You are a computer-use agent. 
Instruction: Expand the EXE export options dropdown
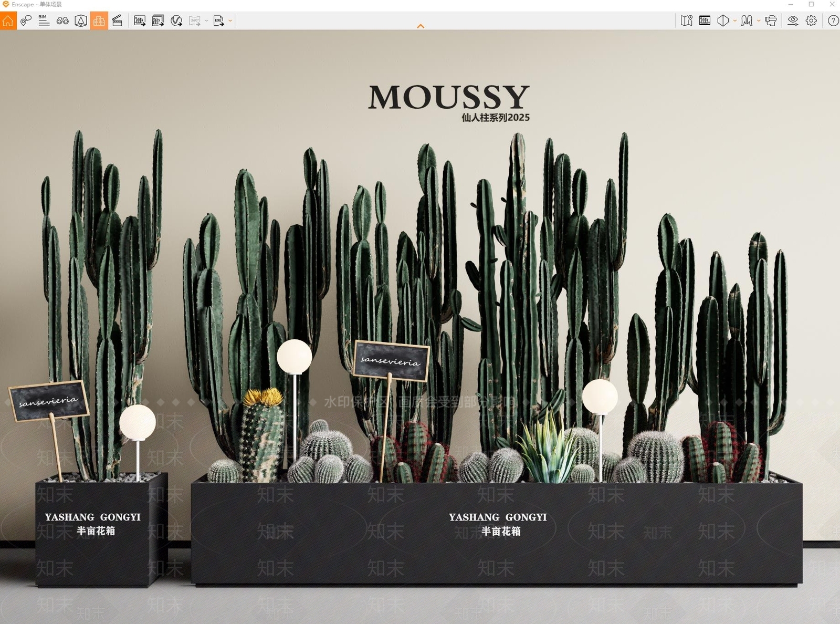[x=230, y=21]
